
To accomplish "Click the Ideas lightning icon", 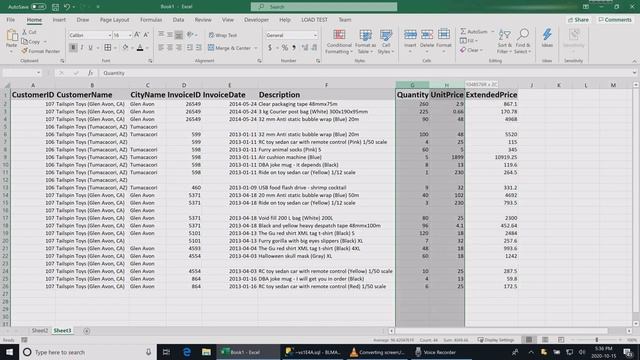I will (x=547, y=35).
